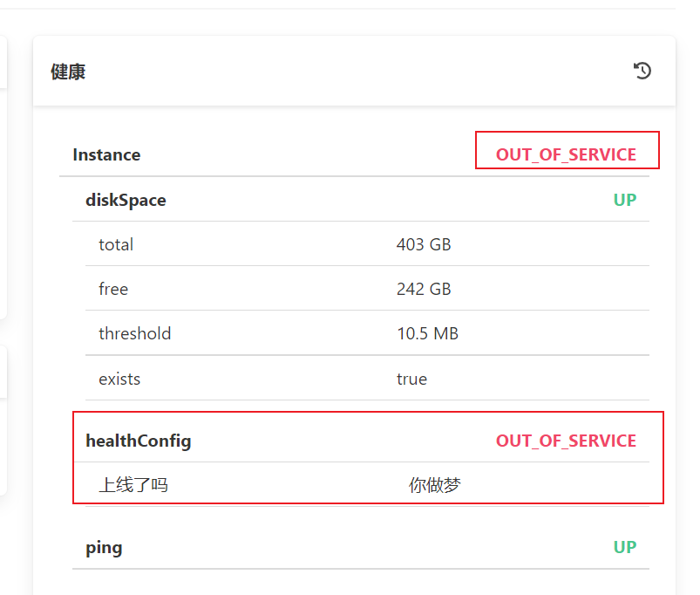This screenshot has width=700, height=595.
Task: Click the Instance OUT_OF_SERVICE status badge
Action: coord(567,154)
